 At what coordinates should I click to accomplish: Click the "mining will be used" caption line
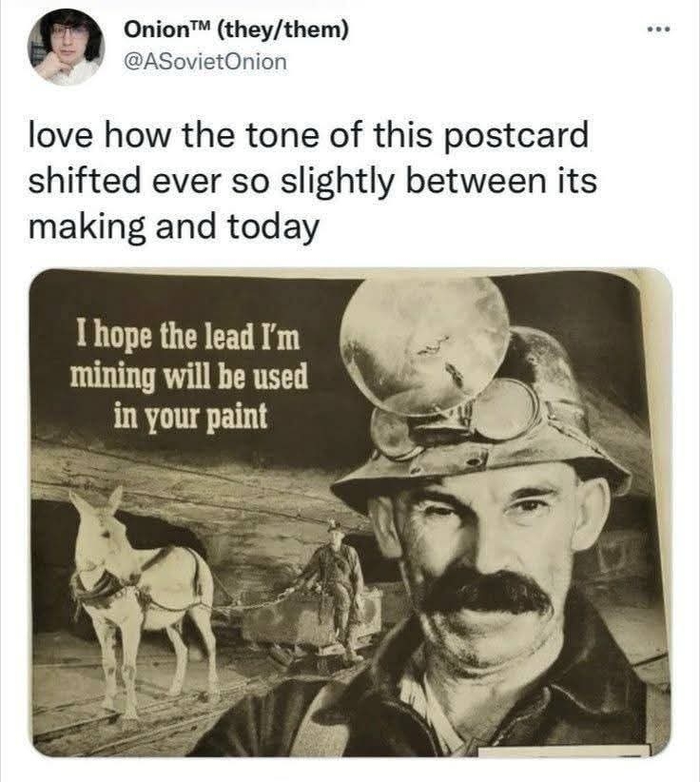tap(190, 377)
